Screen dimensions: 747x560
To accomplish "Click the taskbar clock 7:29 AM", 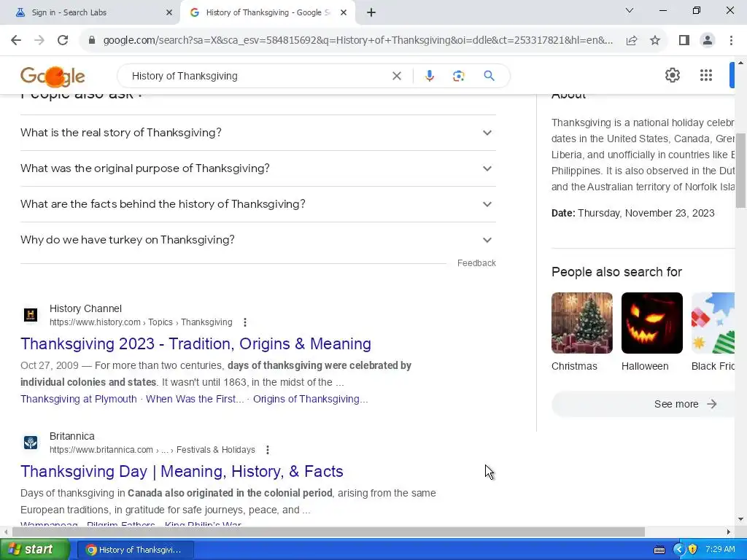I will pyautogui.click(x=720, y=550).
